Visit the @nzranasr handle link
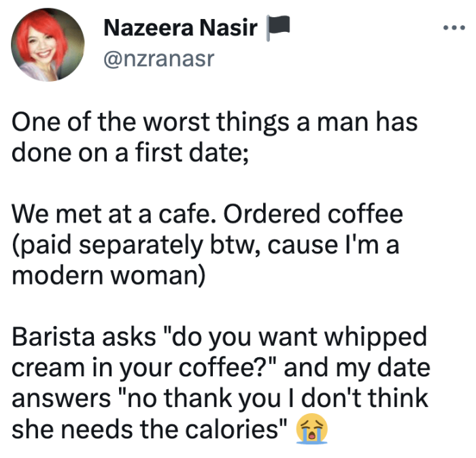Image resolution: width=476 pixels, height=458 pixels. (158, 59)
